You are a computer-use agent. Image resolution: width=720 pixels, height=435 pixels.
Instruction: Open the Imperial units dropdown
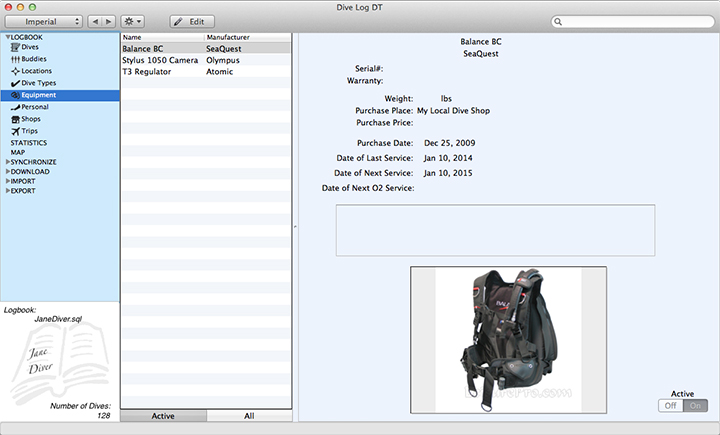point(43,21)
